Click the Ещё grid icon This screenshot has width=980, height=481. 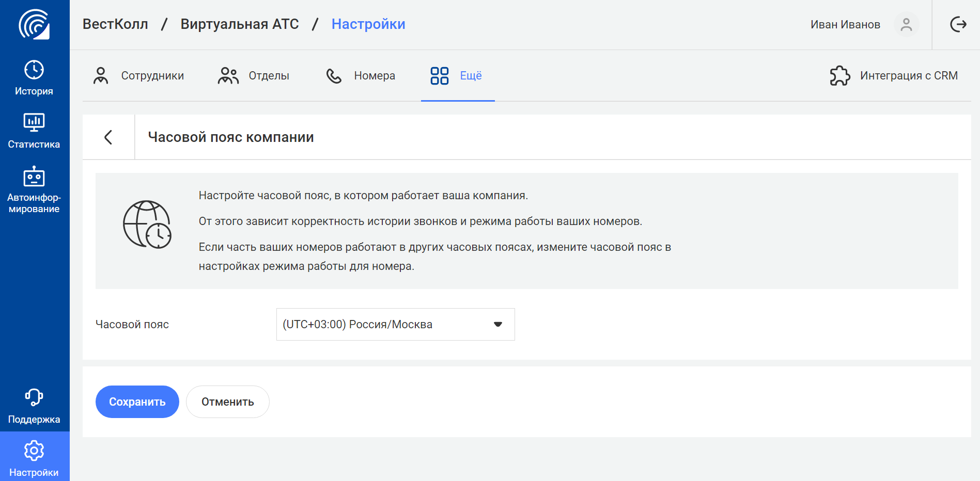[x=440, y=76]
